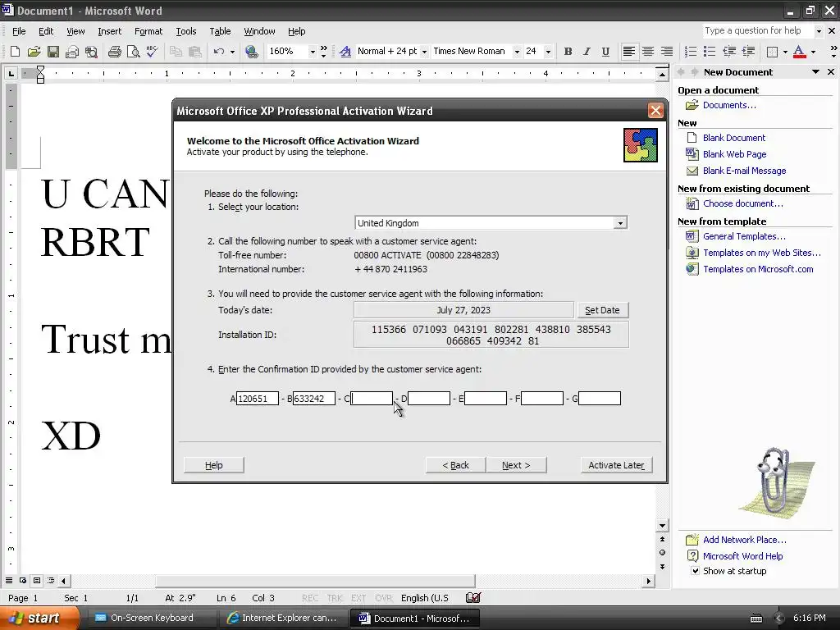Click the Increase Indent icon
The image size is (840, 630).
pos(748,52)
